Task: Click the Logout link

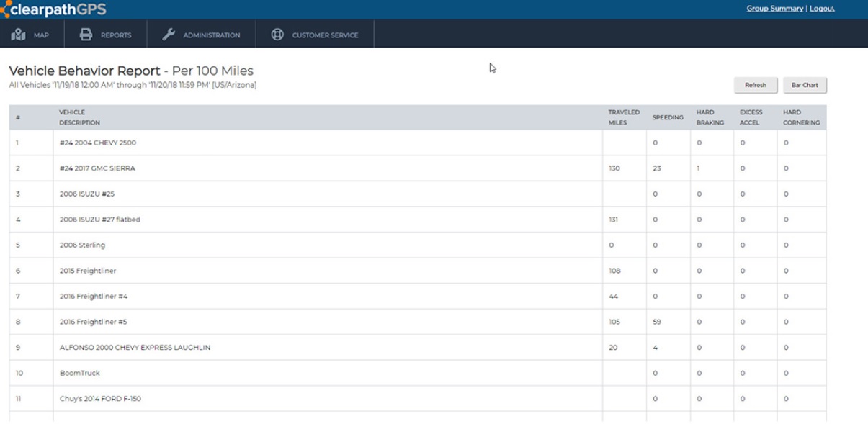Action: click(822, 9)
